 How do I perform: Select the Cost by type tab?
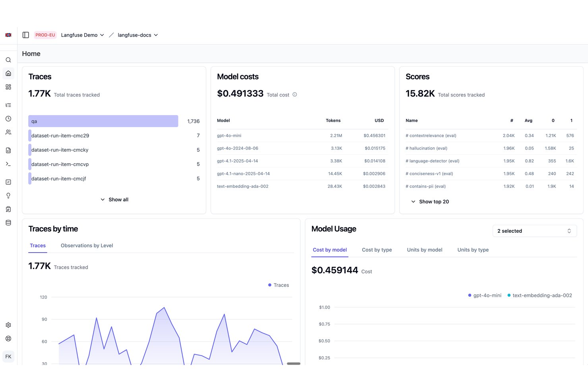tap(377, 250)
